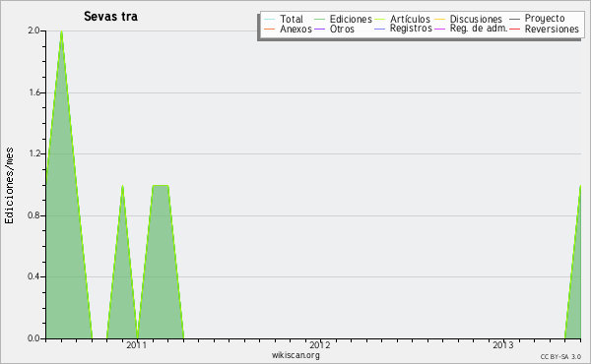Viewport: 591px width, 364px height.
Task: Select the 'Anexos' legend entry
Action: (x=295, y=29)
